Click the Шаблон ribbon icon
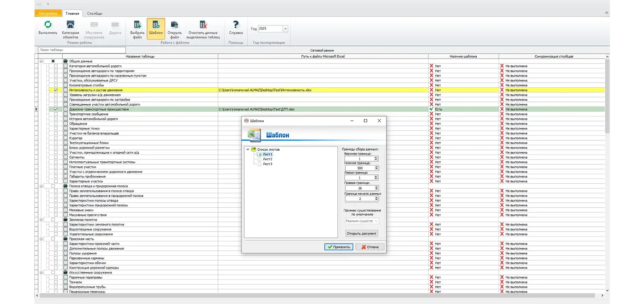The height and width of the screenshot is (304, 644). [156, 25]
